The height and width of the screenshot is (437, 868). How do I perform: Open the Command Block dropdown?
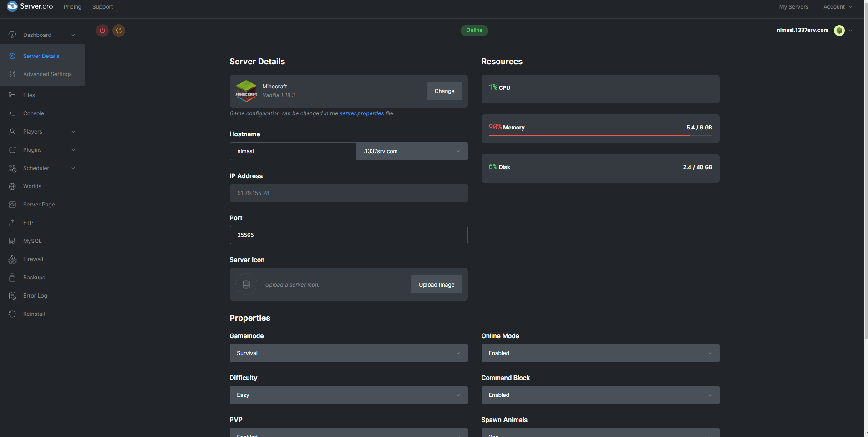tap(600, 395)
